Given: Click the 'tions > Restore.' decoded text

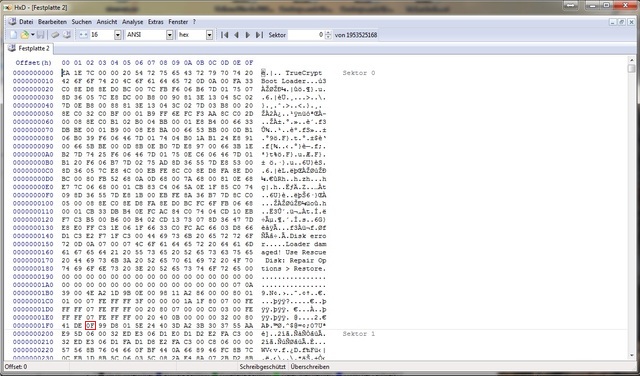Looking at the screenshot, I should [294, 269].
